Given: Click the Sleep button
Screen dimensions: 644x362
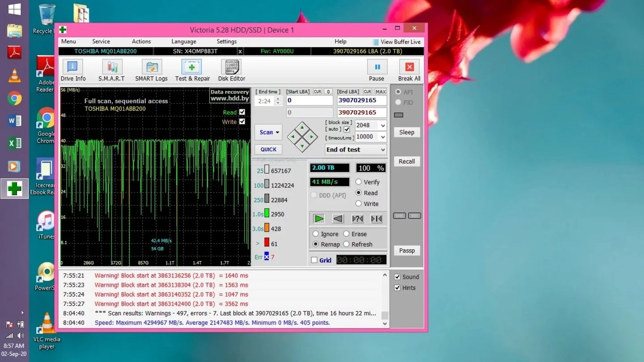Looking at the screenshot, I should 407,132.
